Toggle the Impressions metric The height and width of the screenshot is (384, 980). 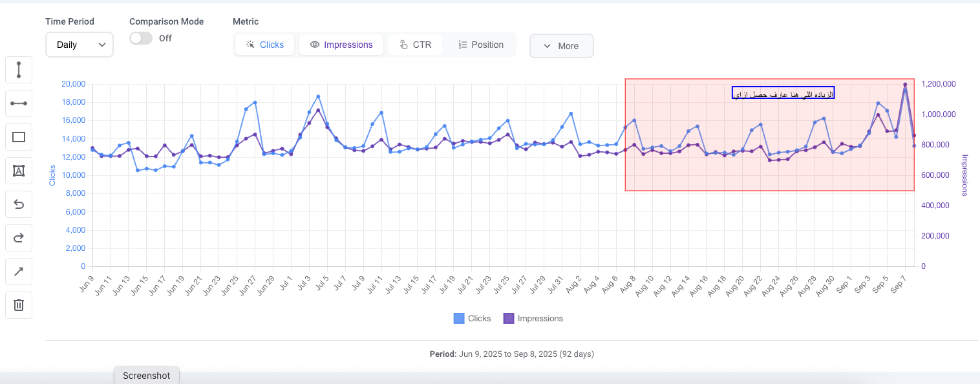pos(341,45)
